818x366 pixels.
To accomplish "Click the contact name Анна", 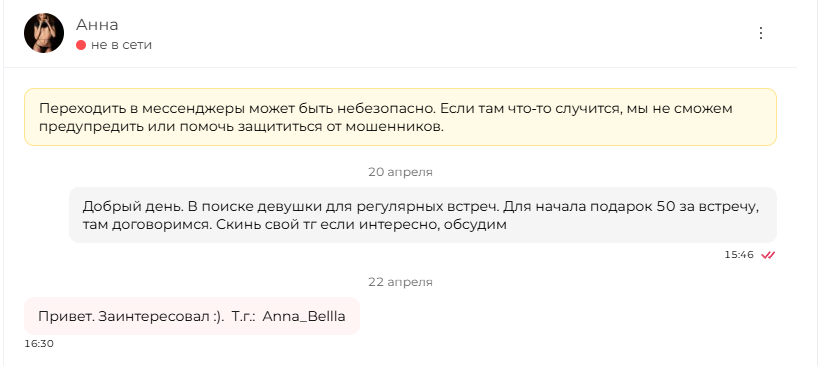I will 97,25.
